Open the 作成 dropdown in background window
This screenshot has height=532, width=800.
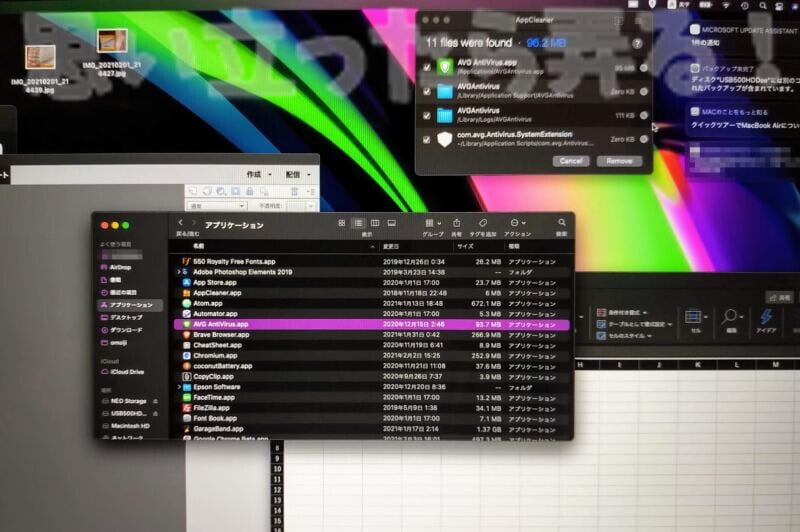click(259, 174)
